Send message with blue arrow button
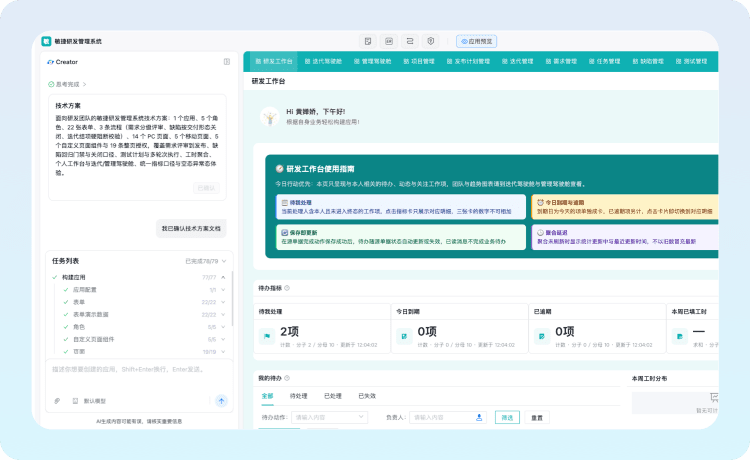Screen dimensions: 750x460 click(221, 401)
